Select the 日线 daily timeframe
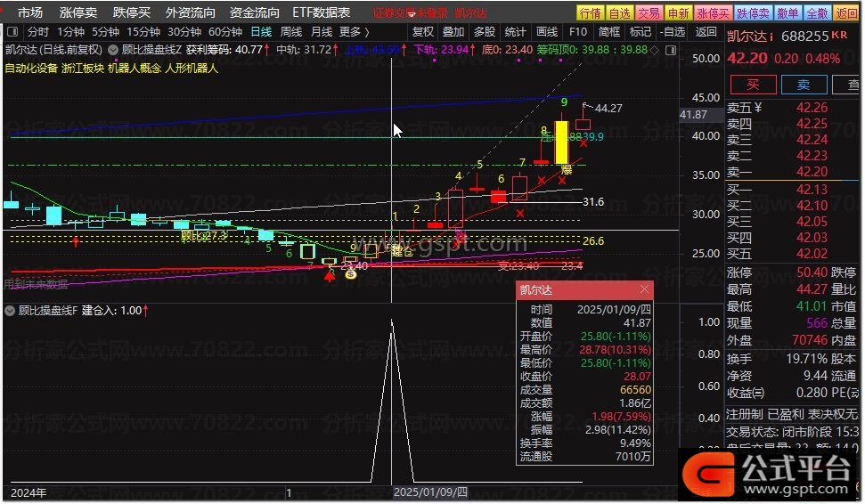865x504 pixels. point(261,32)
